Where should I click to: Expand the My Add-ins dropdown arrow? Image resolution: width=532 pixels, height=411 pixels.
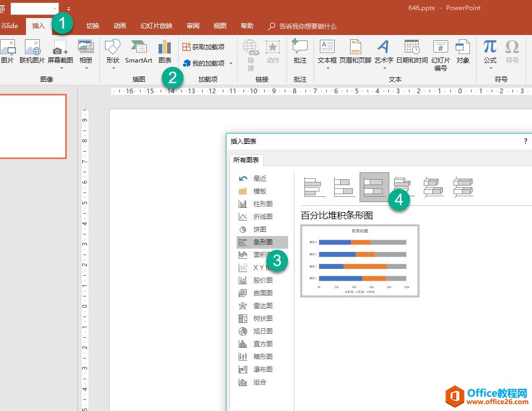pos(231,64)
